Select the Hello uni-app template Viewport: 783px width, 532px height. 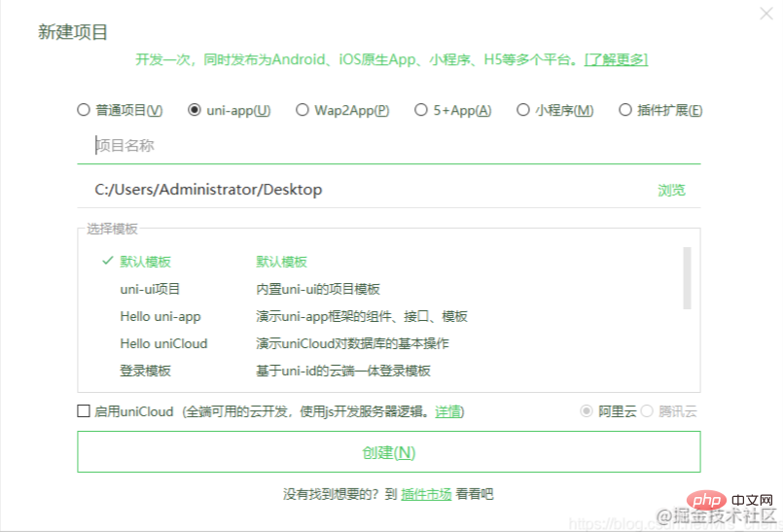[x=160, y=317]
